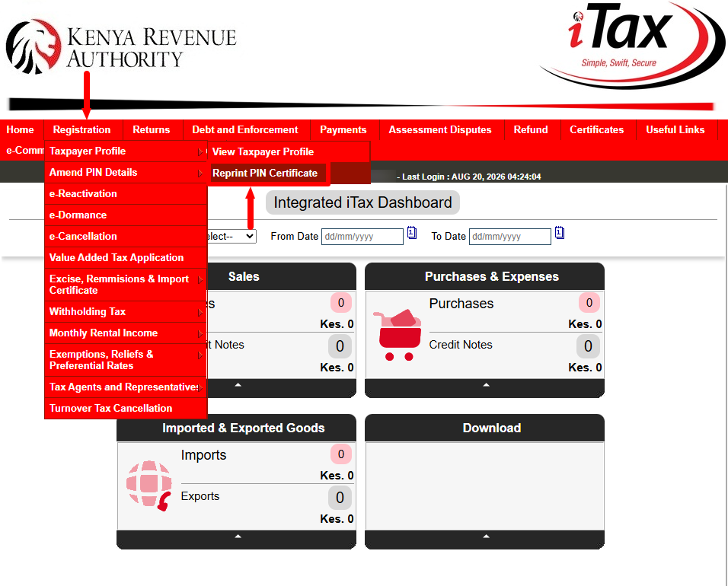Open the partially hidden select dropdown
Viewport: 728px width, 586px height.
(x=231, y=236)
